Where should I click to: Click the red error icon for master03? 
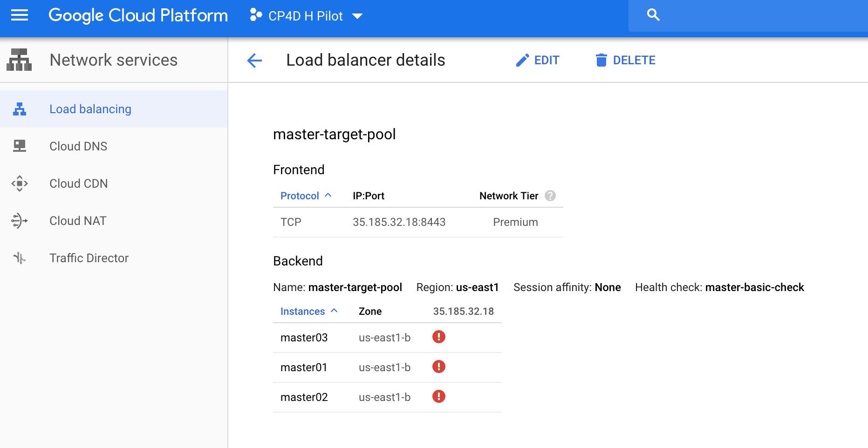click(x=439, y=337)
